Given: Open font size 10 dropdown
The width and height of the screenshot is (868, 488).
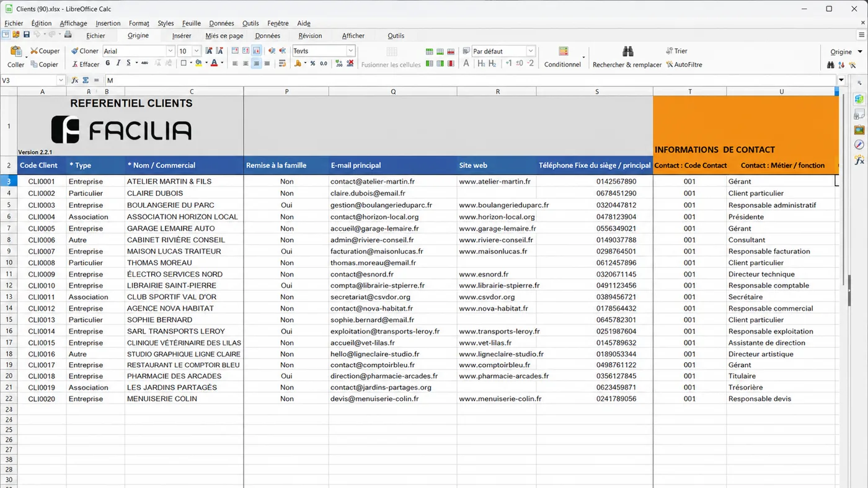Looking at the screenshot, I should point(197,51).
